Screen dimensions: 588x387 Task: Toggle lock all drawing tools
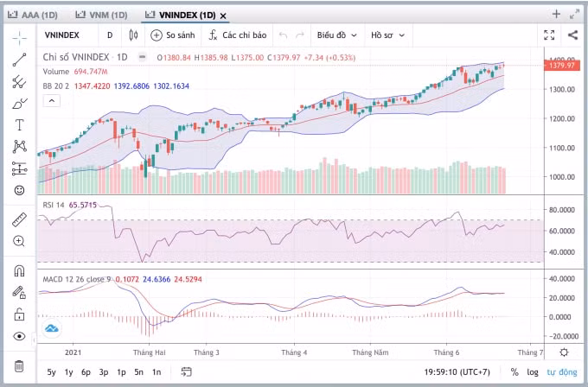[x=20, y=314]
